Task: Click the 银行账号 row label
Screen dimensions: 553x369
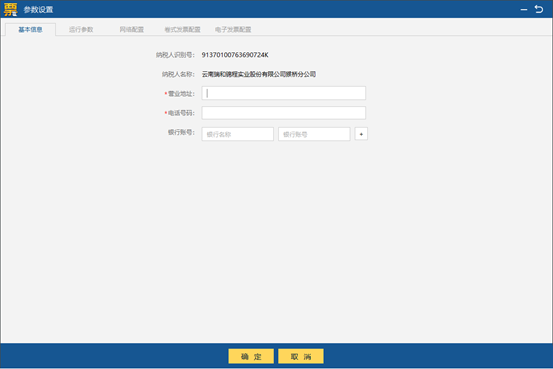Action: pos(181,132)
